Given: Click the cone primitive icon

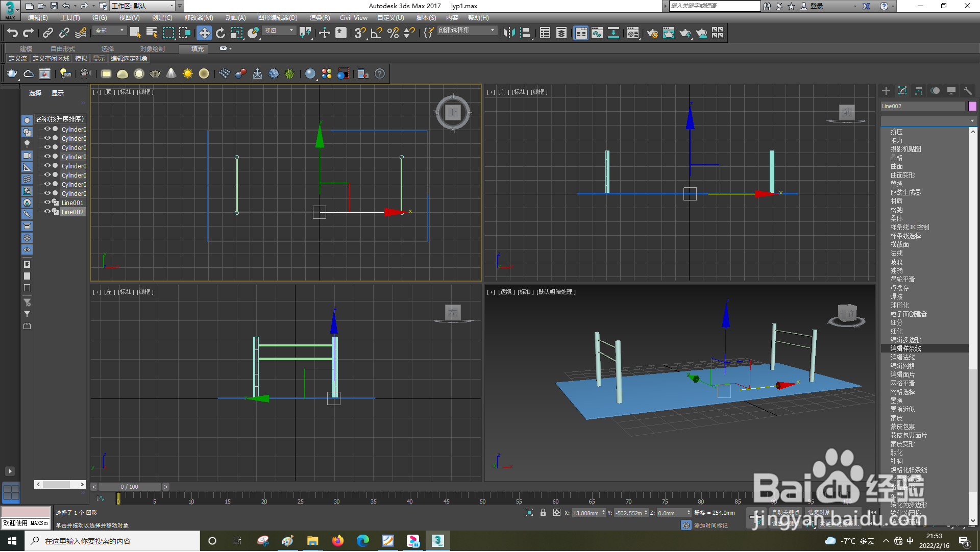Looking at the screenshot, I should point(171,74).
